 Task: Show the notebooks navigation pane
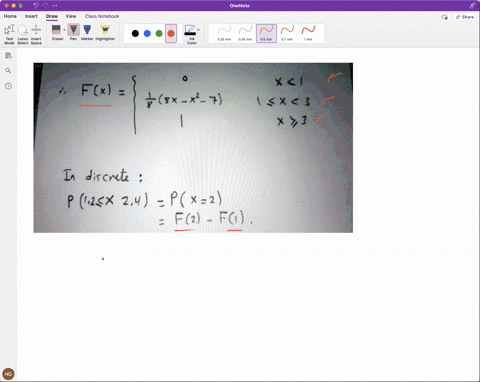click(8, 55)
